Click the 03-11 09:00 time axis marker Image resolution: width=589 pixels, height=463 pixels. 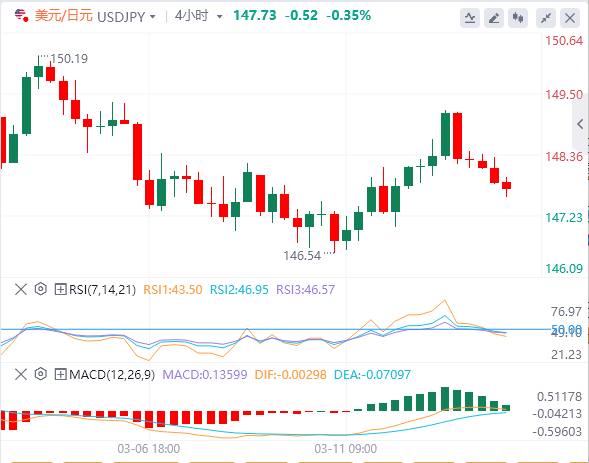click(346, 449)
